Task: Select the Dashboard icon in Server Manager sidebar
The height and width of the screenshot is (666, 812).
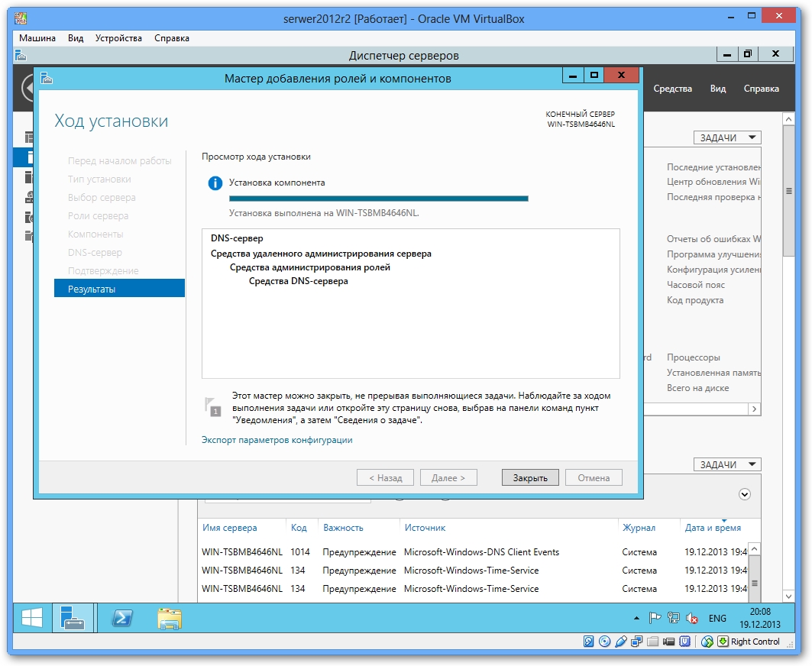Action: (29, 137)
